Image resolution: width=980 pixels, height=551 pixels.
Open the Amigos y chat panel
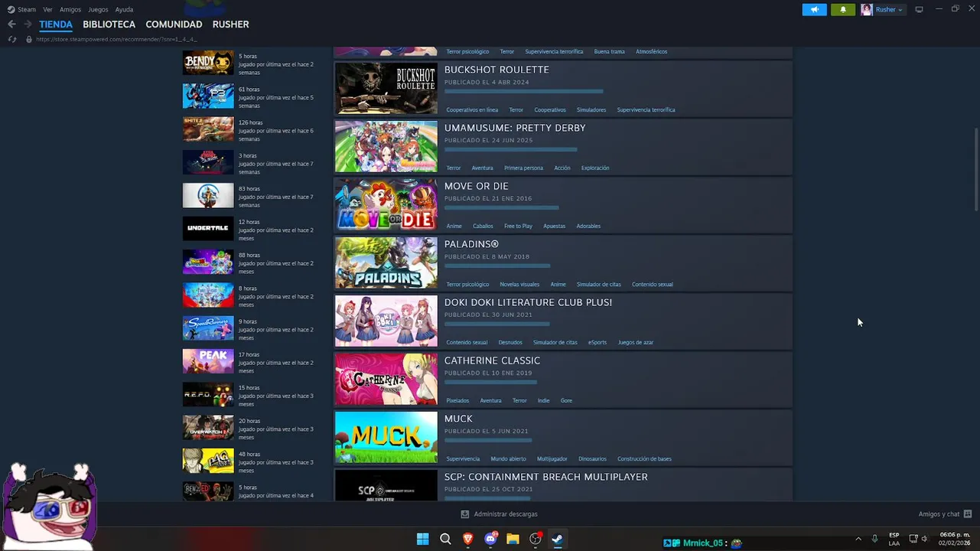point(939,514)
